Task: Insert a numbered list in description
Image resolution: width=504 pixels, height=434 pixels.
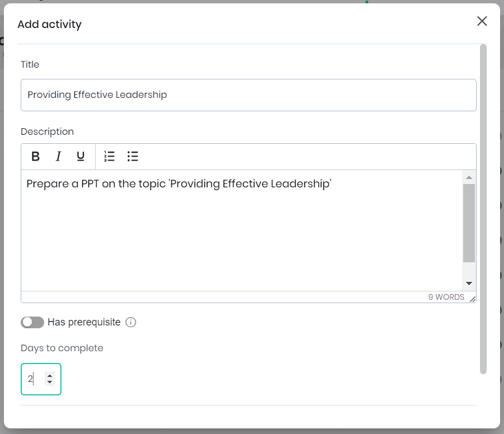Action: coord(110,157)
